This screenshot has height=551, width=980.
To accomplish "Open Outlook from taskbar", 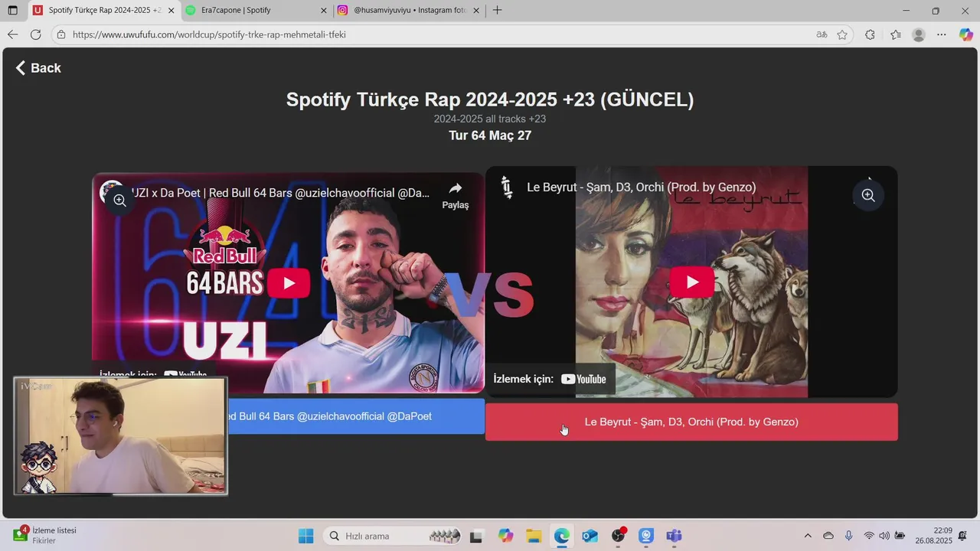I will tap(590, 536).
